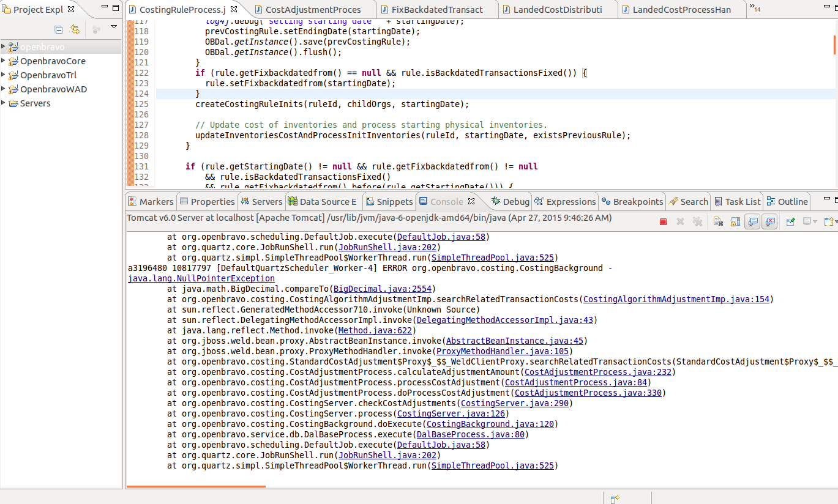This screenshot has width=838, height=504.
Task: Terminate the running Tomcat server in Console
Action: click(663, 221)
